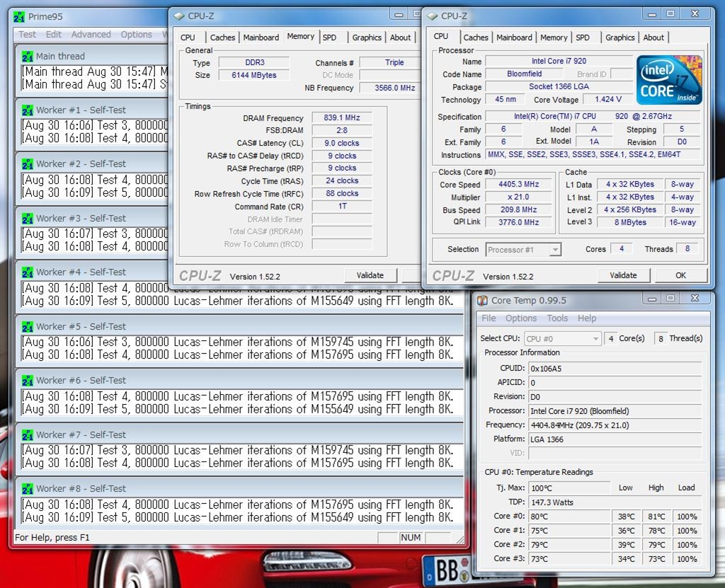Click the Intel Core i7 inside logo

669,80
